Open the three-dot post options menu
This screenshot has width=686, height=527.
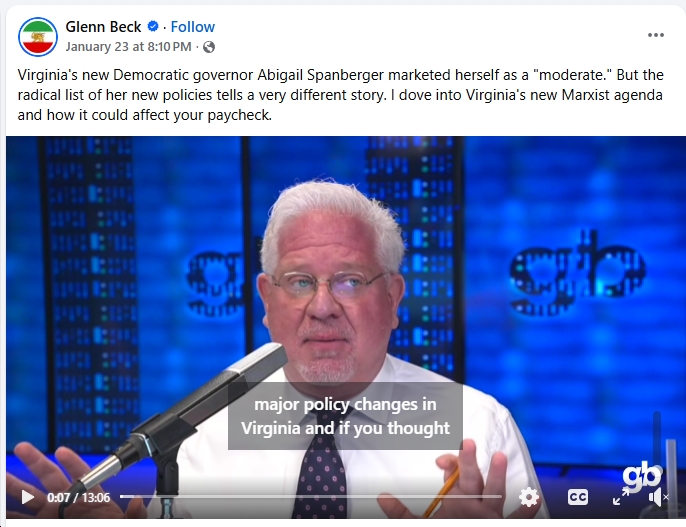point(655,35)
